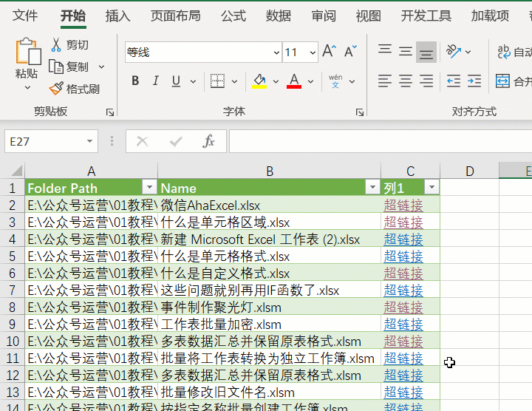Open font group dialog launcher
Image resolution: width=532 pixels, height=411 pixels.
point(360,112)
